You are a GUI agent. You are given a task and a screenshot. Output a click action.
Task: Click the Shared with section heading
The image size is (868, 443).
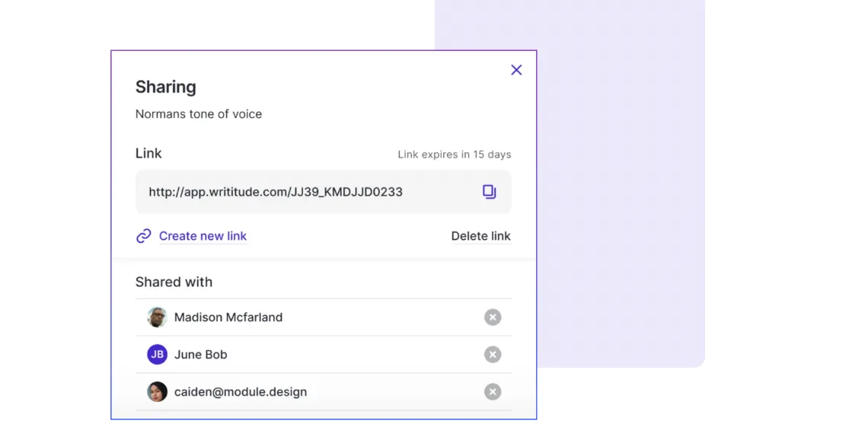click(x=174, y=282)
